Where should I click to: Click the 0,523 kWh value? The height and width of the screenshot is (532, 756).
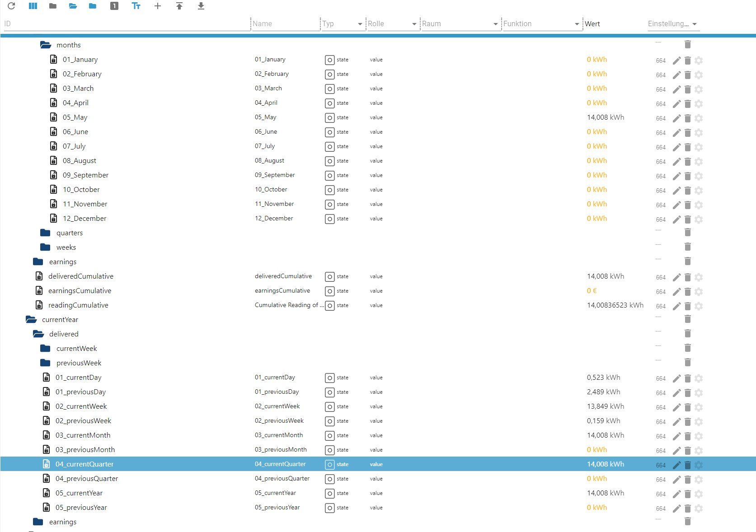(x=603, y=378)
